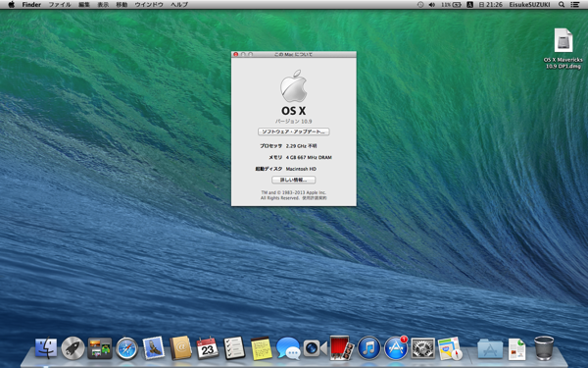588x368 pixels.
Task: Open the 移動 menu
Action: point(122,5)
